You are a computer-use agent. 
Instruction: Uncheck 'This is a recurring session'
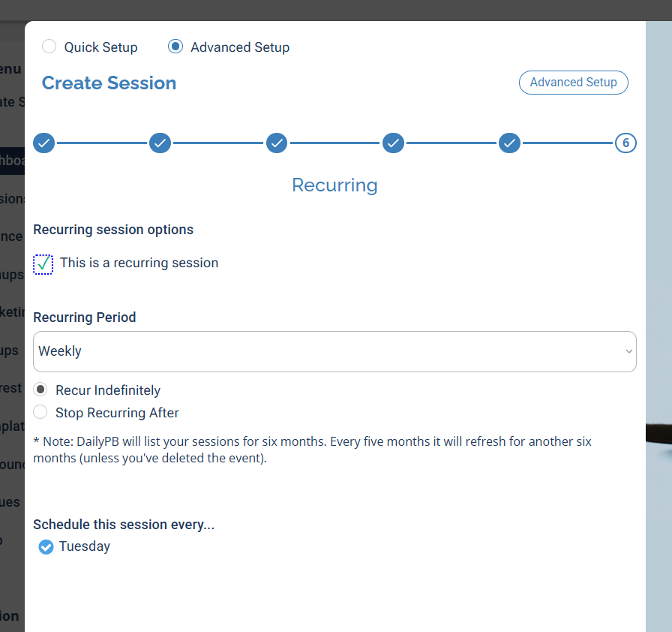tap(43, 264)
